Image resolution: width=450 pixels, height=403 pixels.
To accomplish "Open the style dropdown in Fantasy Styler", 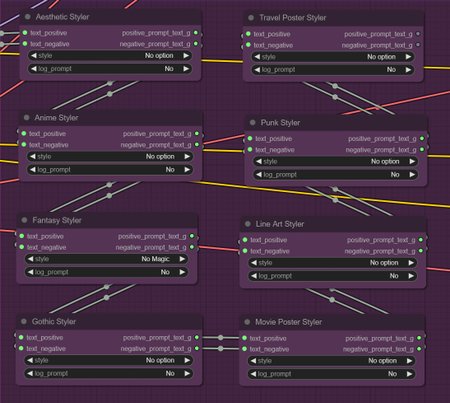I will [x=106, y=259].
